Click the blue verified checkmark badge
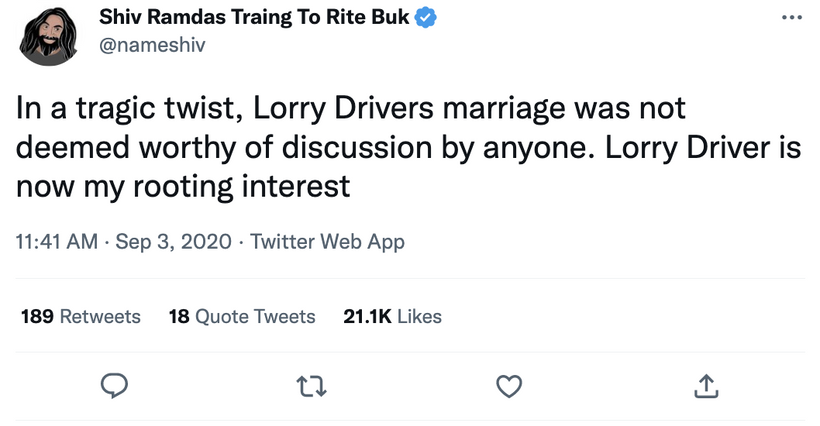Screen dimensions: 820x426 tap(426, 18)
